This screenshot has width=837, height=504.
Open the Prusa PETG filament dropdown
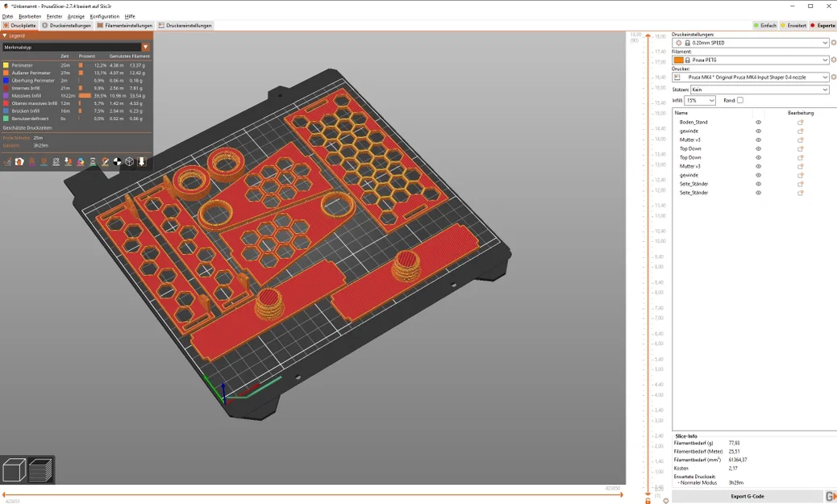click(x=751, y=60)
